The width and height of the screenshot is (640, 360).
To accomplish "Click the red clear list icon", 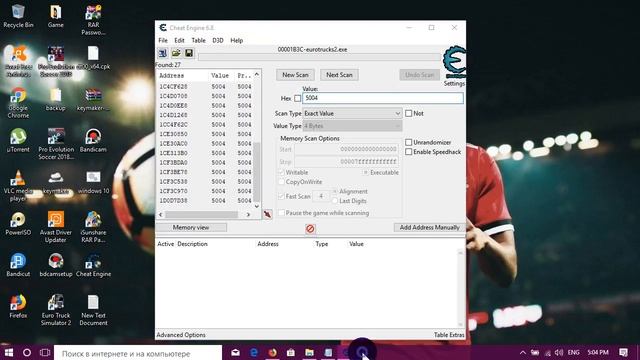I will (310, 229).
